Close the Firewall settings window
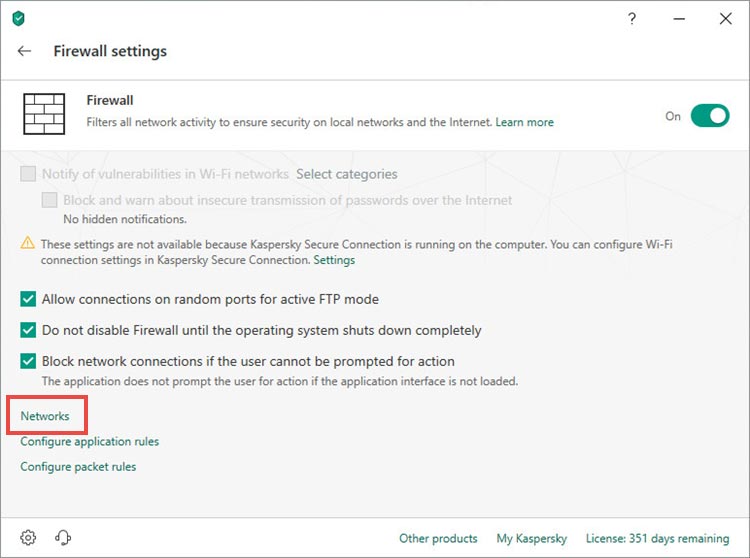 click(x=726, y=19)
